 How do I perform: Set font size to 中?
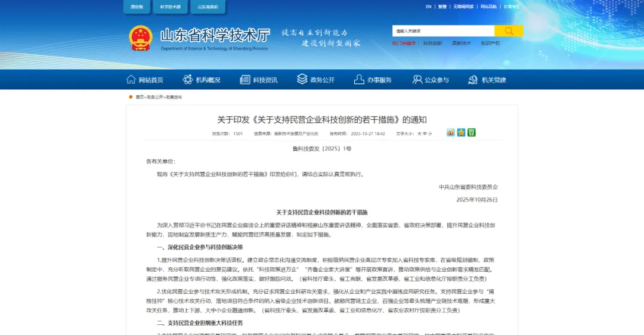click(425, 134)
